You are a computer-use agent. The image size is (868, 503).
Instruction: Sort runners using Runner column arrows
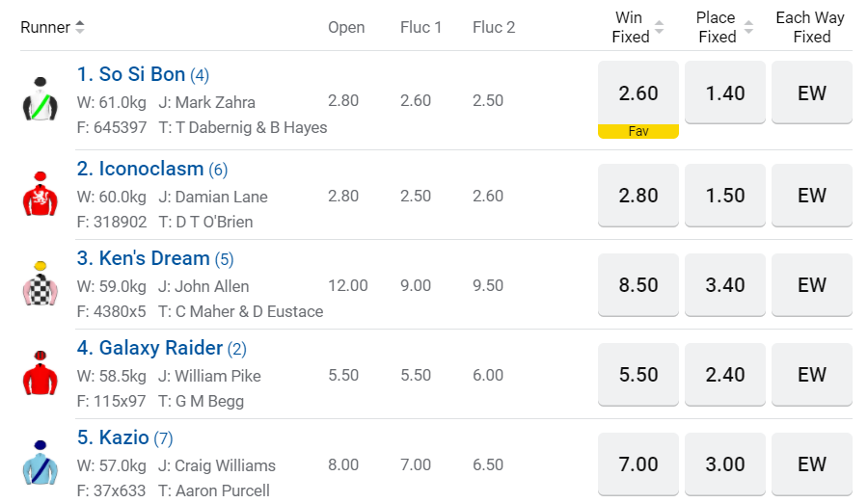[80, 27]
